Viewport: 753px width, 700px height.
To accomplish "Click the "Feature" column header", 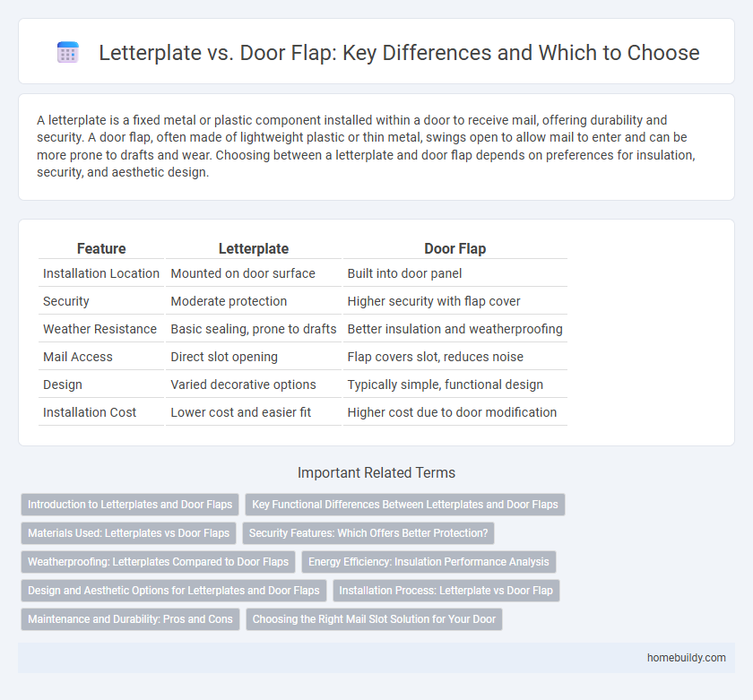I will click(x=101, y=248).
